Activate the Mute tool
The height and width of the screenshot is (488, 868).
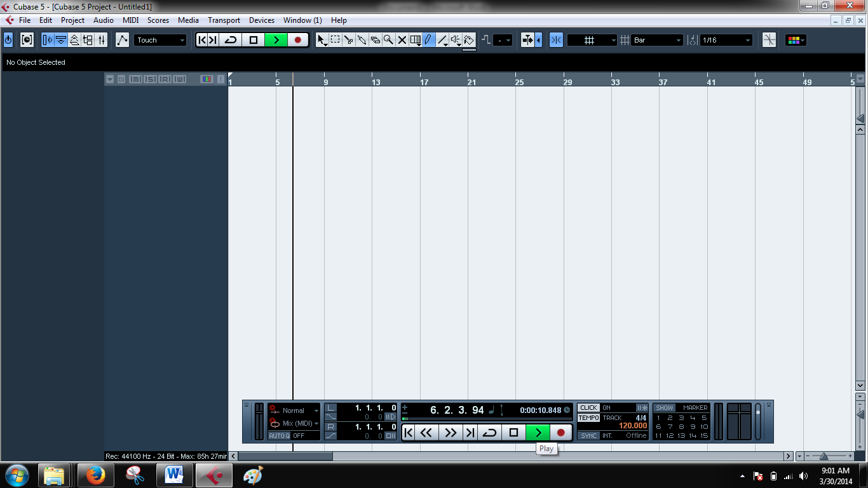pyautogui.click(x=402, y=39)
